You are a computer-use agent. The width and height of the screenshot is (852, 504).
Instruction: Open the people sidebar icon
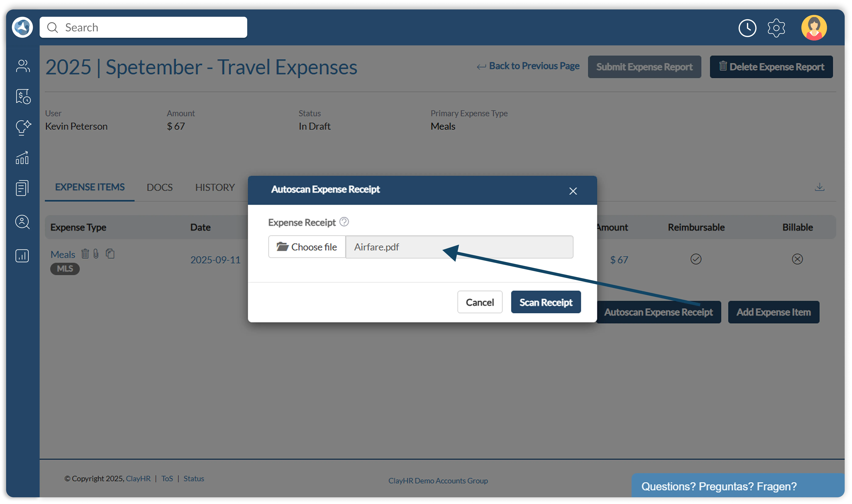pyautogui.click(x=22, y=66)
